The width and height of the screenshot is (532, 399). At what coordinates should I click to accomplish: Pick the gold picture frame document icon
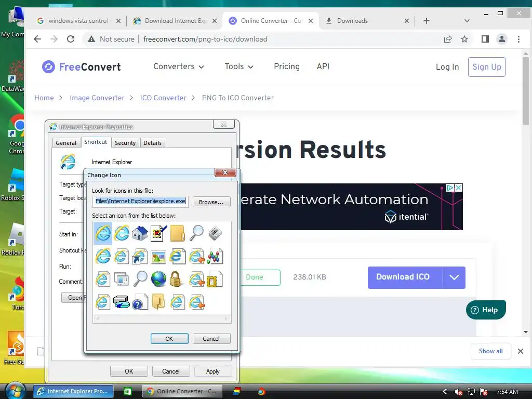point(215,279)
